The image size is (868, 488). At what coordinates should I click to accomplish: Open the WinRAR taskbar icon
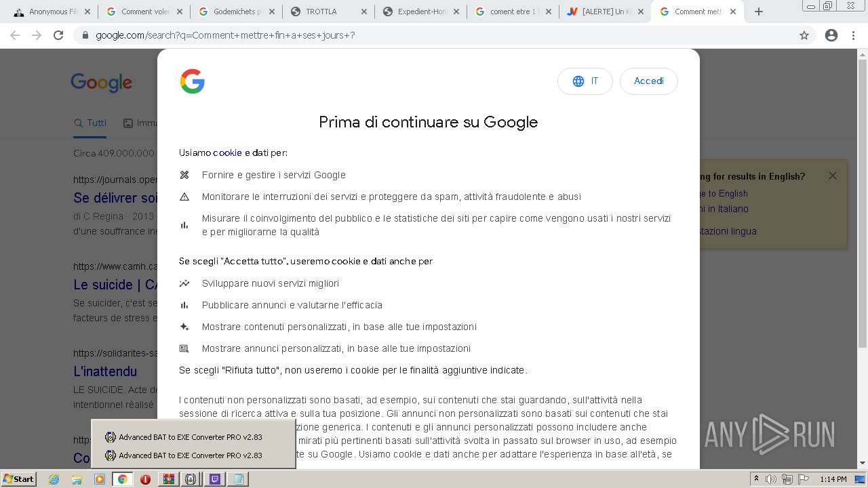[x=168, y=479]
